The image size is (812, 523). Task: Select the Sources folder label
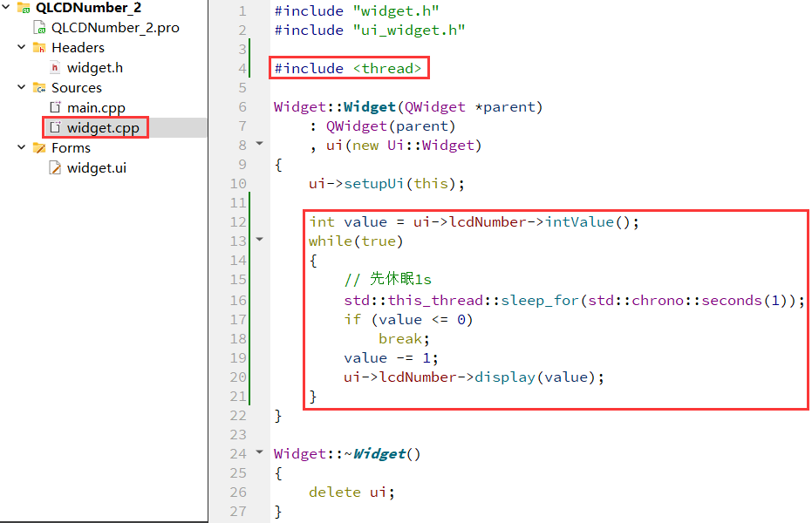(77, 88)
